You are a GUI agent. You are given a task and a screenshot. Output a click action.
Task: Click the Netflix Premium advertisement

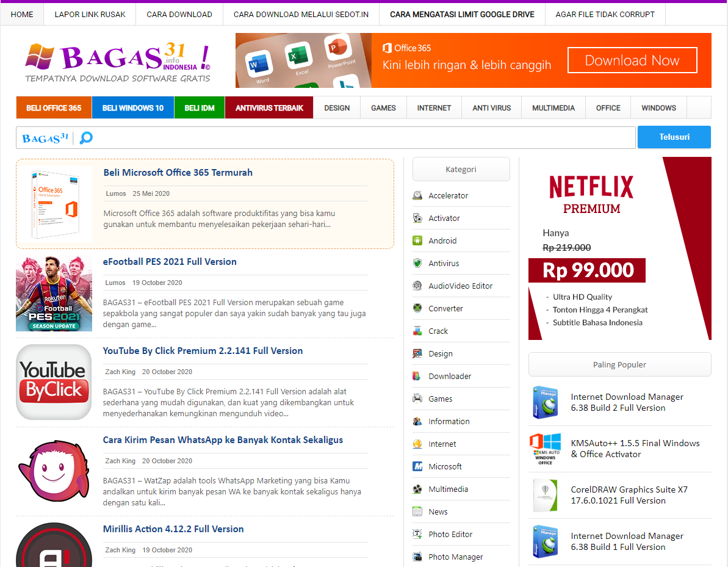[620, 248]
